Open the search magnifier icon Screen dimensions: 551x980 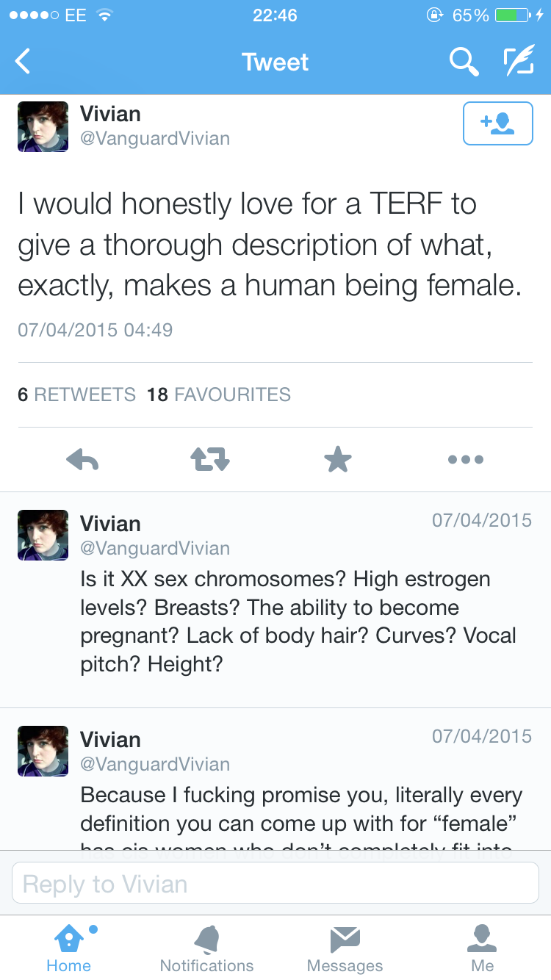click(x=464, y=62)
